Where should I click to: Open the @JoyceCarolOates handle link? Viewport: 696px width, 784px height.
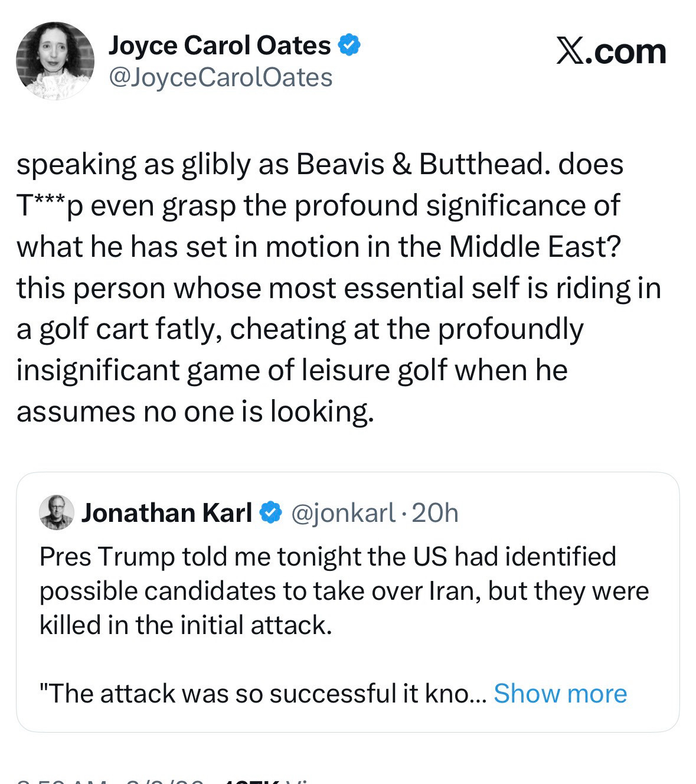220,77
